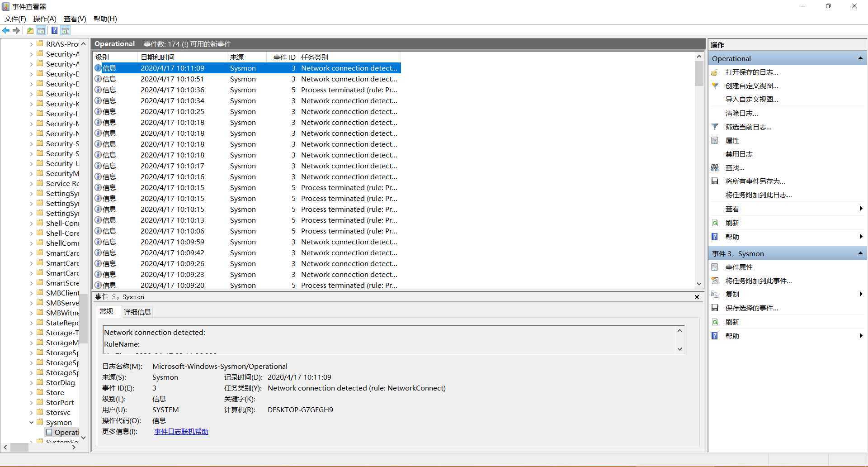Sort events by the 日期和时间 column header

182,57
